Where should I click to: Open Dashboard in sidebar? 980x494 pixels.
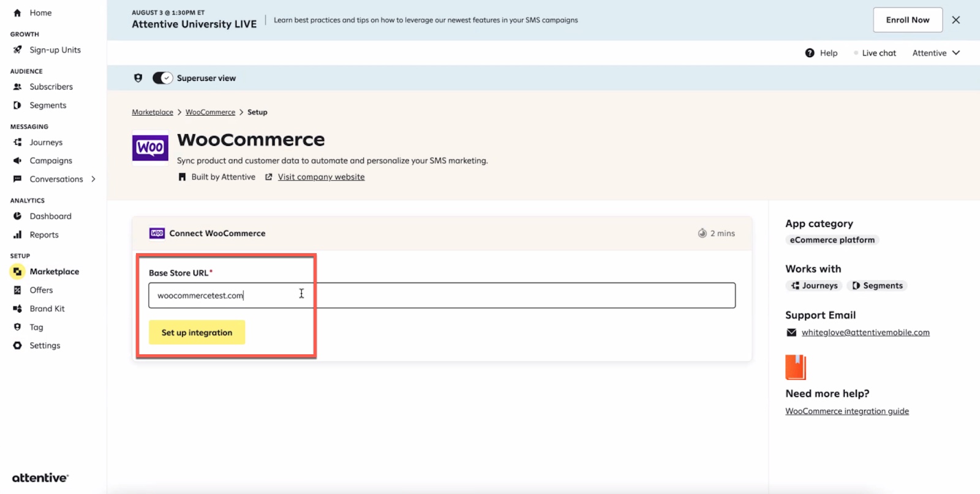[x=50, y=216]
